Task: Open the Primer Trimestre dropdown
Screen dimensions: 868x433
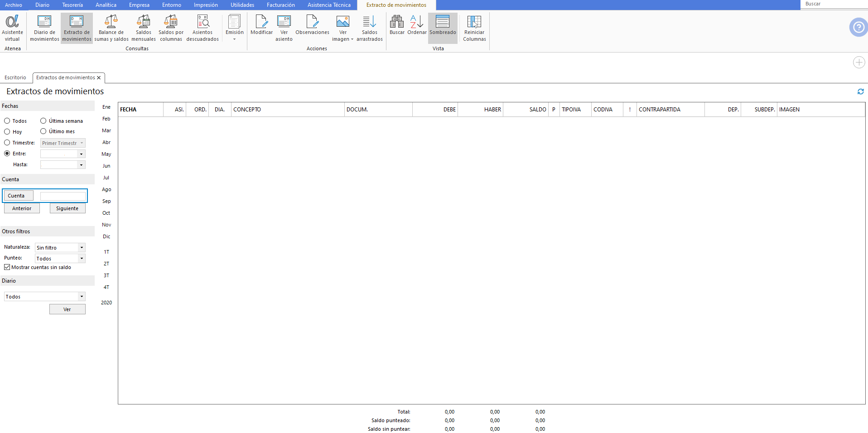Action: point(63,143)
